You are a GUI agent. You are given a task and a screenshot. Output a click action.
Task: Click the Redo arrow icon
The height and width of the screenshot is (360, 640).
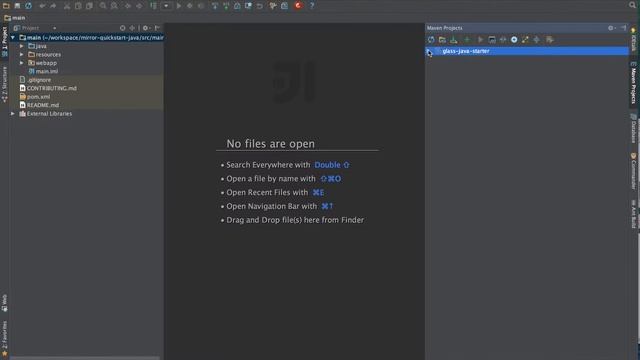53,6
